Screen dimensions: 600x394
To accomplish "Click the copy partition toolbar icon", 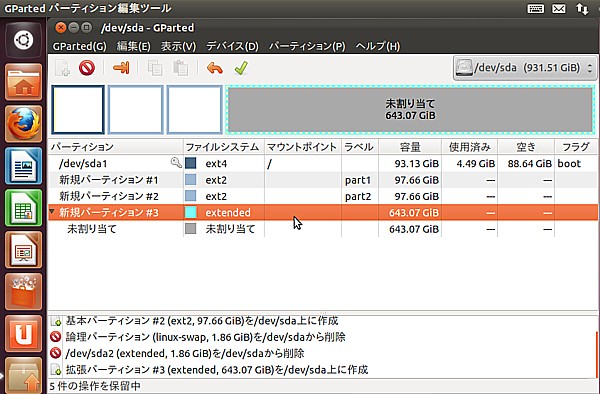I will point(155,68).
